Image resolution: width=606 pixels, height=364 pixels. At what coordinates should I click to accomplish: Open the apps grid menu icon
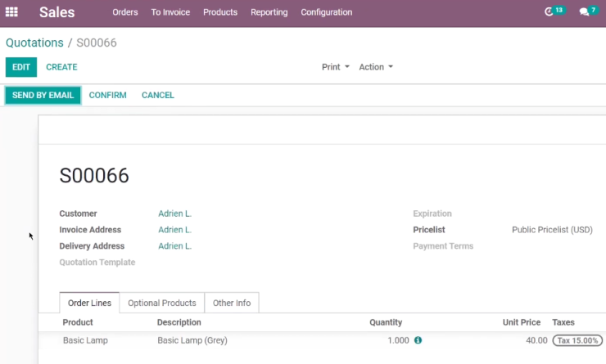point(11,12)
